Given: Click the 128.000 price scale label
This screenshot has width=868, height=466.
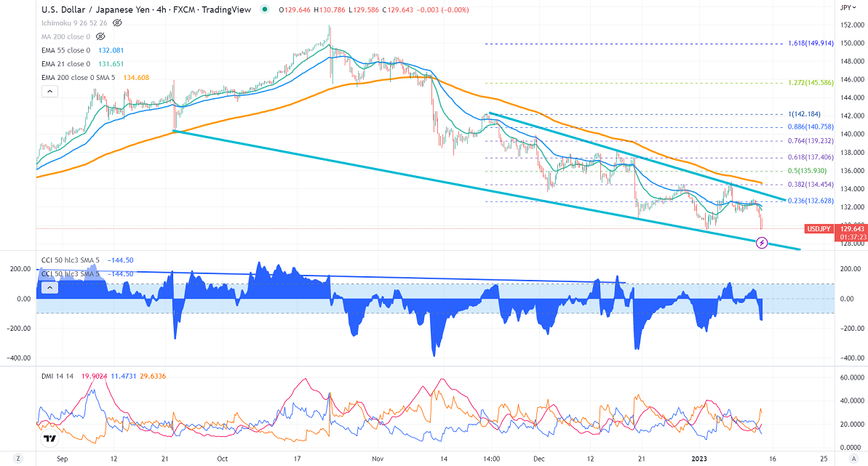Looking at the screenshot, I should 852,244.
